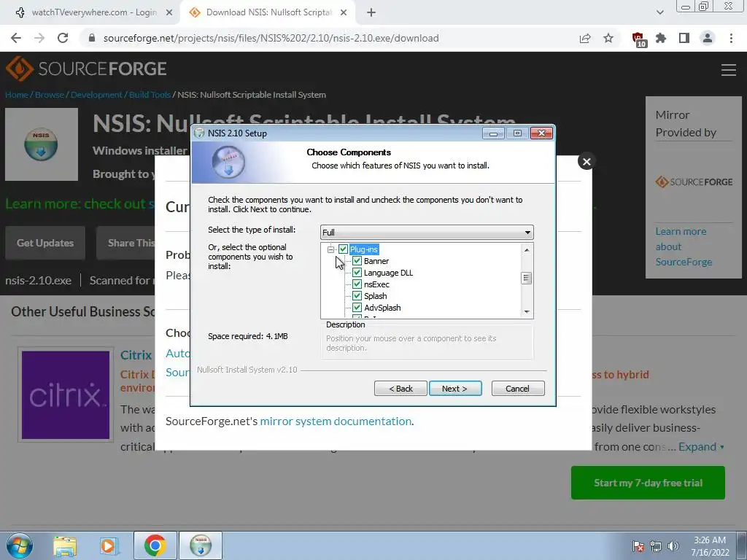The width and height of the screenshot is (747, 560).
Task: Uncheck the Banner plug-in checkbox
Action: (x=357, y=260)
